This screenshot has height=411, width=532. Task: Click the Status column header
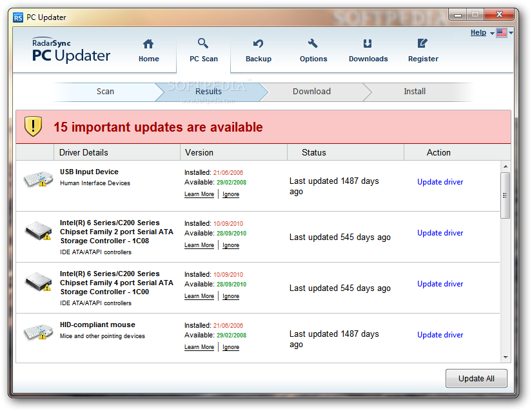click(x=346, y=152)
